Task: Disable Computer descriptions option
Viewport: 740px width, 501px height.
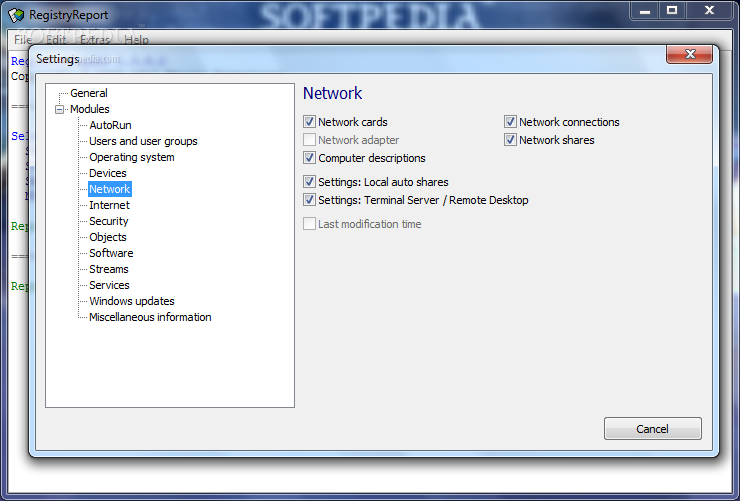Action: tap(309, 158)
